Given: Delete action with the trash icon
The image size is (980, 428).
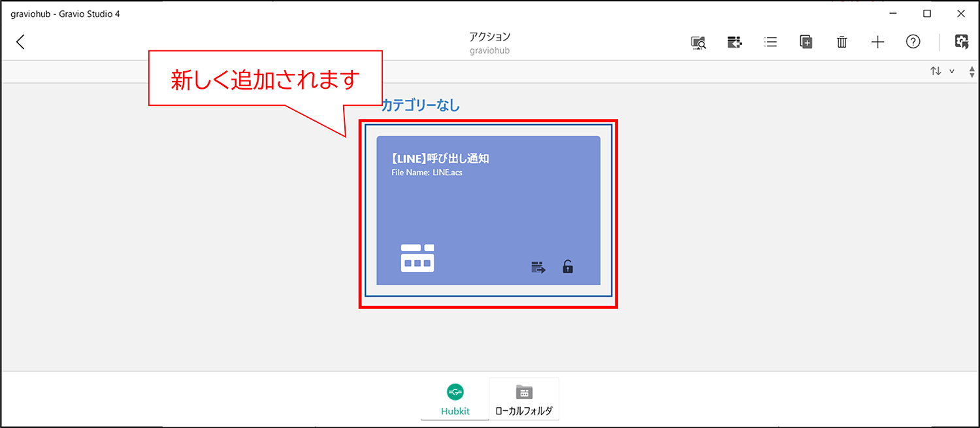Looking at the screenshot, I should tap(842, 42).
